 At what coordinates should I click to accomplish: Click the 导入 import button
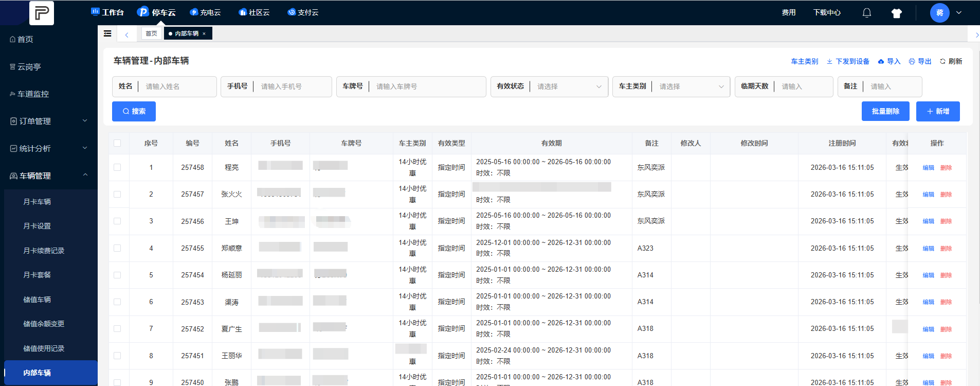pos(889,61)
